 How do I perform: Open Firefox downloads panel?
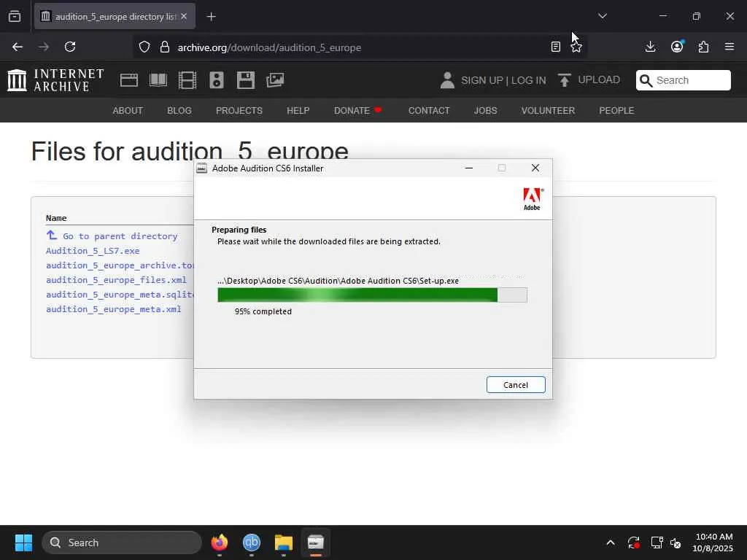tap(650, 47)
